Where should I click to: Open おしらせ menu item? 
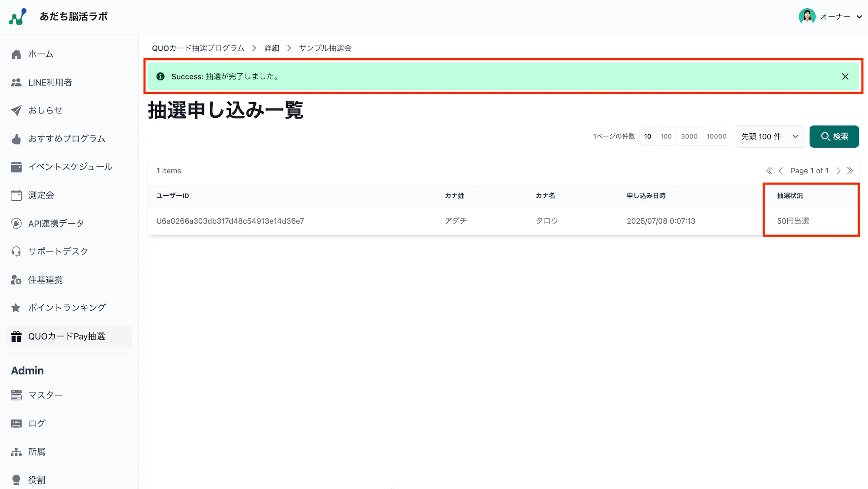(x=69, y=110)
